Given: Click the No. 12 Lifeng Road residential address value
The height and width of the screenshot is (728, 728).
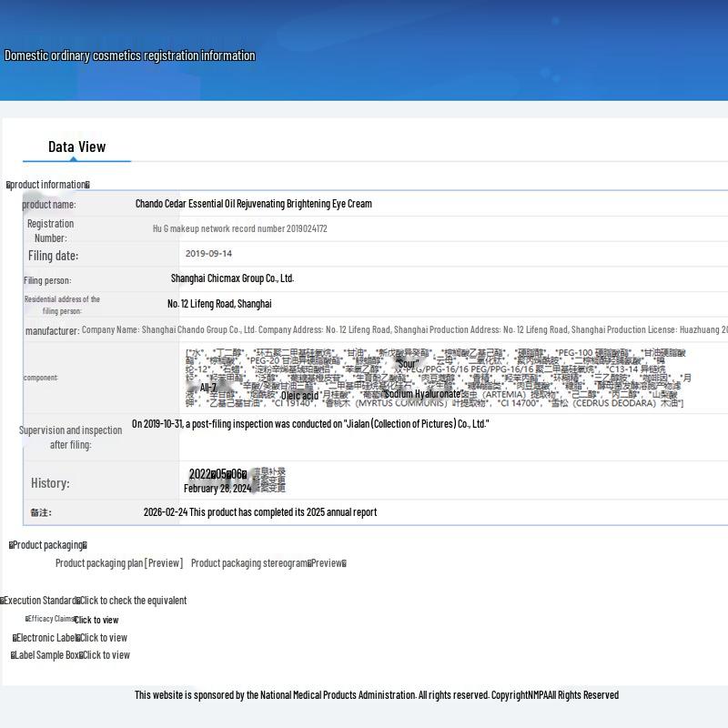Looking at the screenshot, I should (219, 304).
